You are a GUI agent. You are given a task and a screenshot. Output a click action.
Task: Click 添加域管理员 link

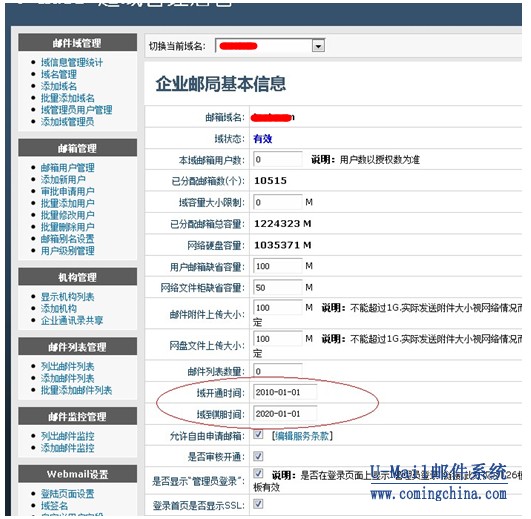[67, 122]
